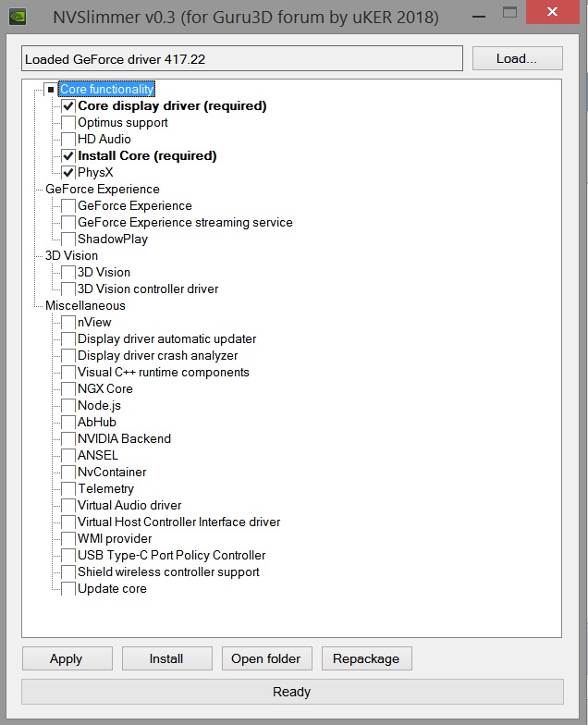This screenshot has width=588, height=725.
Task: Check Display driver automatic updater
Action: [68, 338]
